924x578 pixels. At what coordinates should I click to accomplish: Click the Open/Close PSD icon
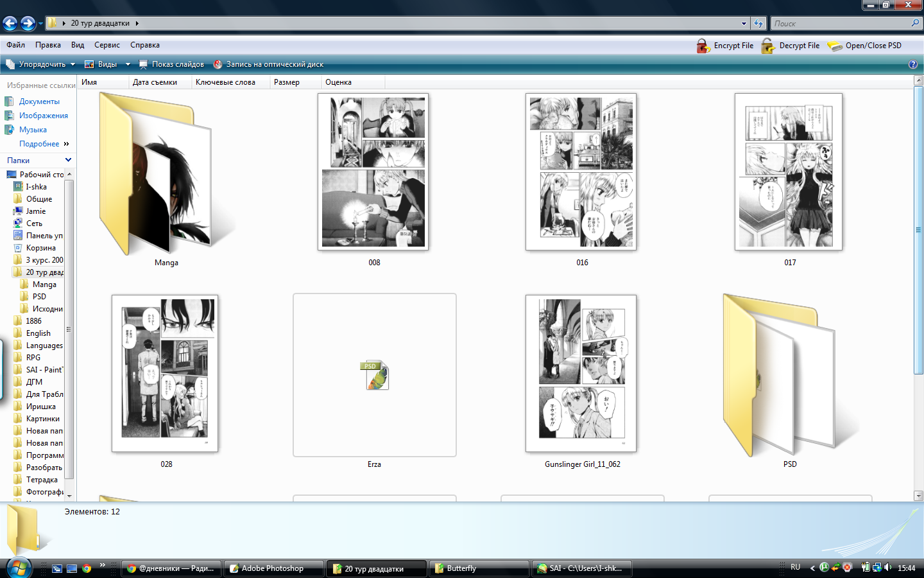(x=834, y=46)
